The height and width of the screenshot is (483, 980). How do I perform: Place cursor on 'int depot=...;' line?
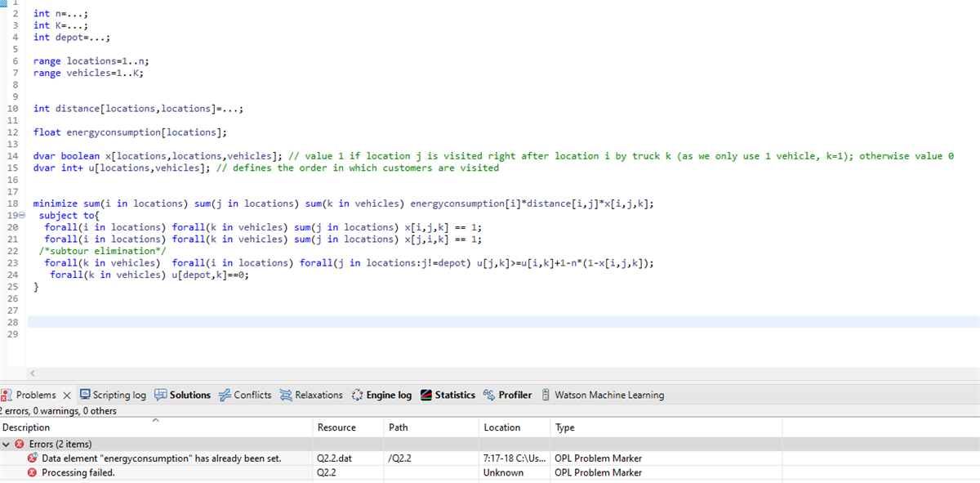[x=72, y=37]
